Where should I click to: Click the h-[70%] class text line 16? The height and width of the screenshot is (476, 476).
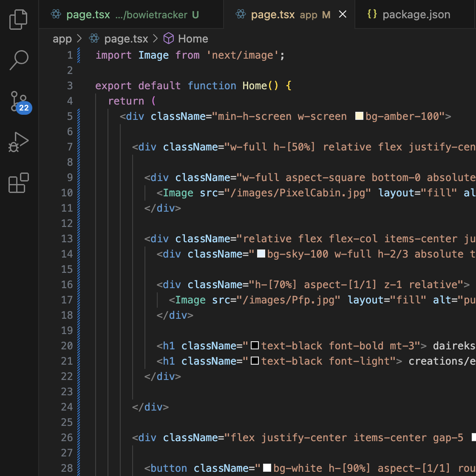click(275, 285)
